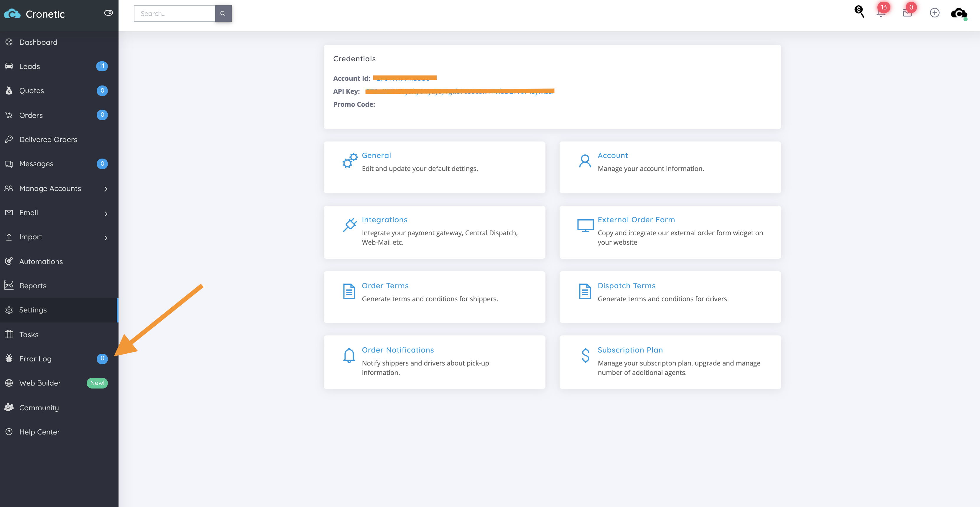The width and height of the screenshot is (980, 507).
Task: Click the Community group icon
Action: coord(9,407)
